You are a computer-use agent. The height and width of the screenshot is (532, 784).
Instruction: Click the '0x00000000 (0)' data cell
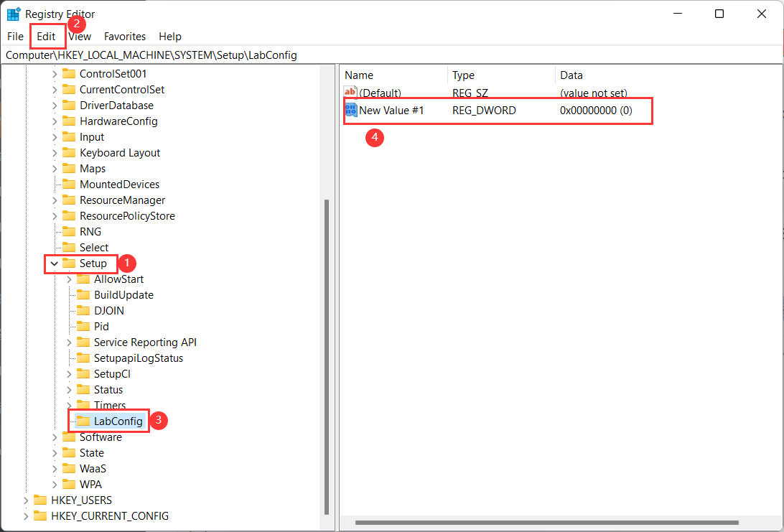[596, 111]
